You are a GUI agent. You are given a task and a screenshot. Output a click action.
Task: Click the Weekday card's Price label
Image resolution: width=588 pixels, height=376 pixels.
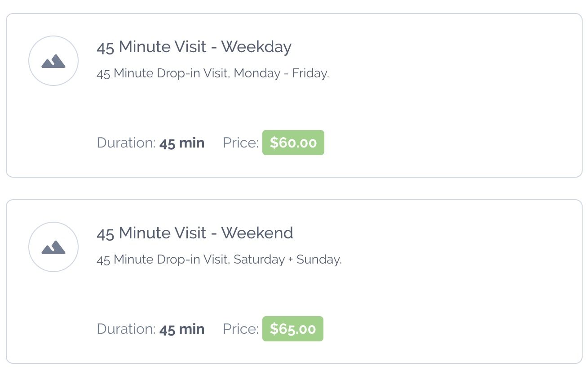point(241,143)
